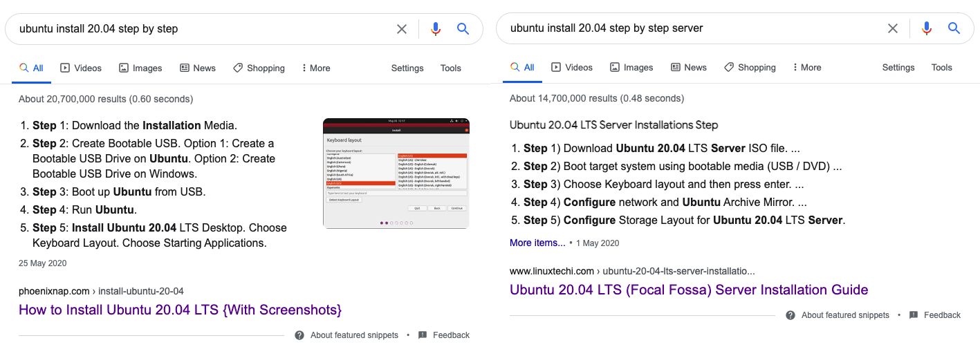
Task: Clear the left search box text
Action: pyautogui.click(x=402, y=29)
